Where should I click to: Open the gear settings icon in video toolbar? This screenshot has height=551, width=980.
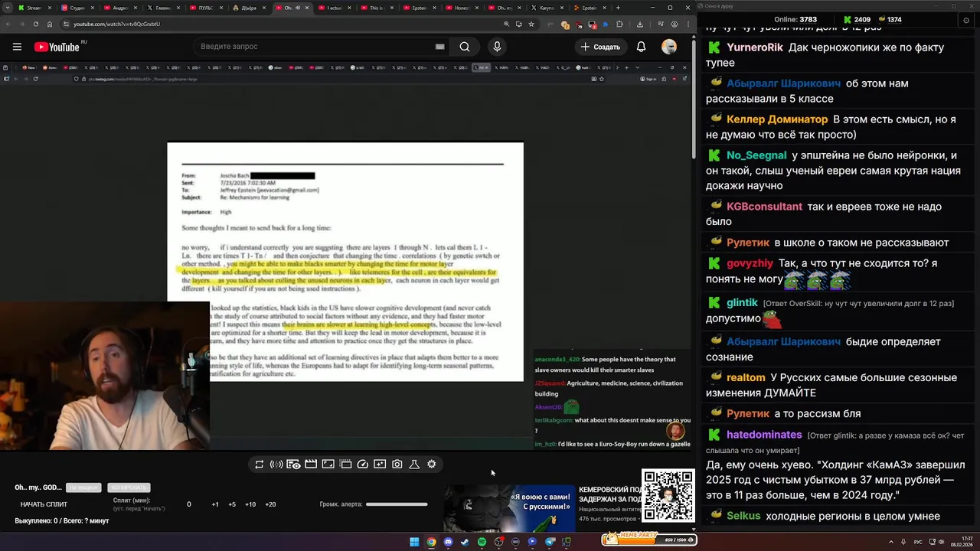point(432,465)
